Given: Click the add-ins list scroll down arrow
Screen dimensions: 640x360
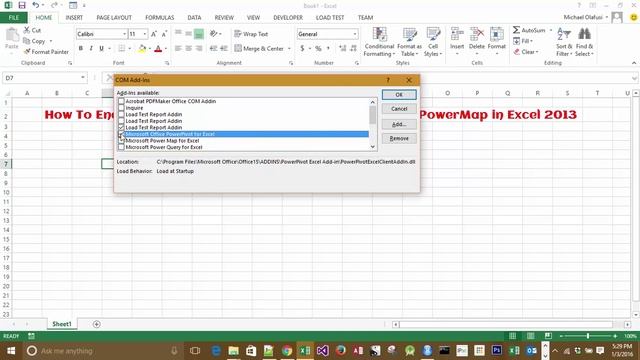Looking at the screenshot, I should click(373, 147).
